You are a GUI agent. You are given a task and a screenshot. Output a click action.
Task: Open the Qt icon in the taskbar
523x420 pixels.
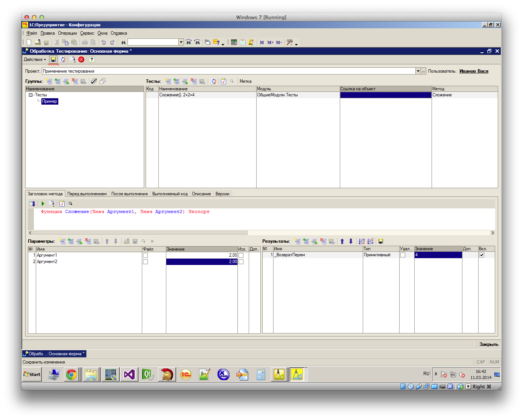[147, 374]
